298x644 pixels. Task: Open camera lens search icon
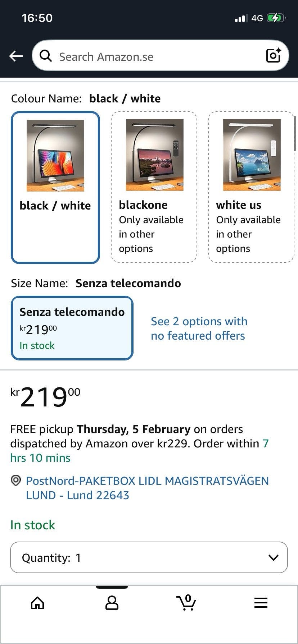tap(273, 55)
